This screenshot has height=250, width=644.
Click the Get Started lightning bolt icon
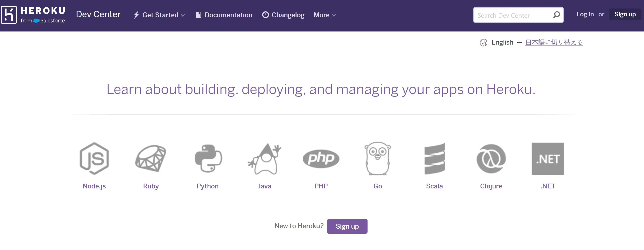pos(136,15)
